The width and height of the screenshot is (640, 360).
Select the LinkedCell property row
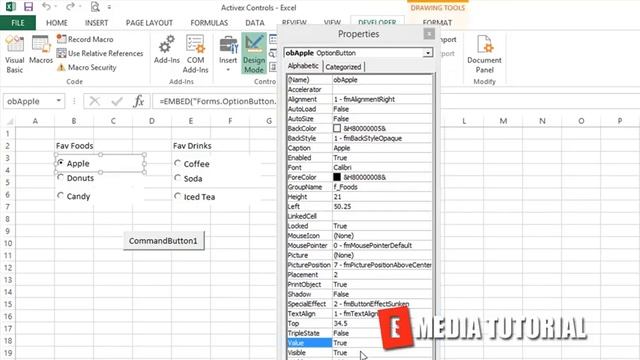(x=359, y=216)
